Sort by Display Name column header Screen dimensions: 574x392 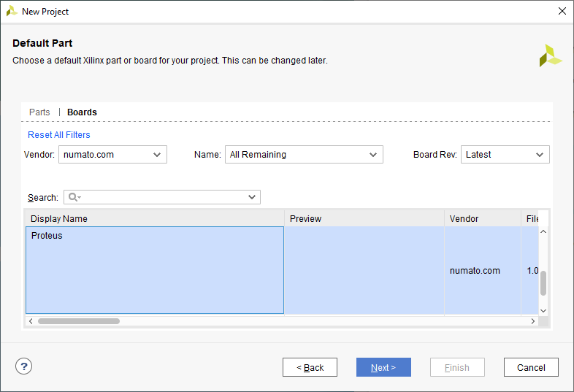pyautogui.click(x=154, y=218)
